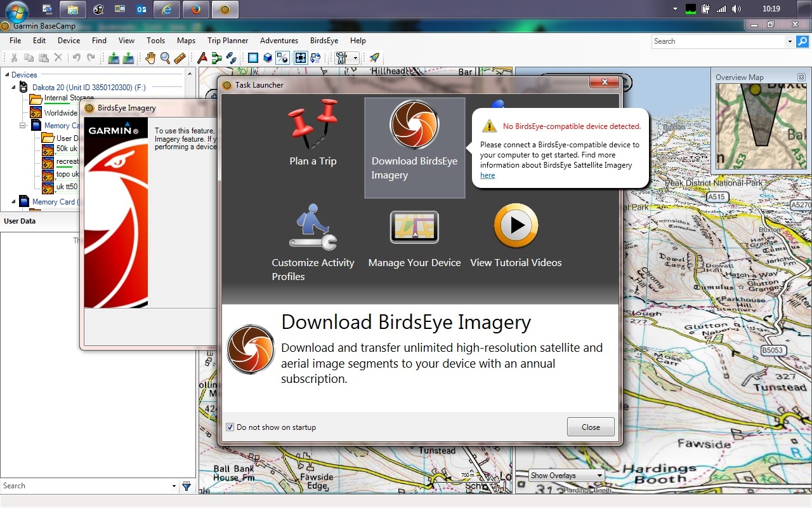The width and height of the screenshot is (812, 508).
Task: Select the Measure ruler tool
Action: pos(180,58)
